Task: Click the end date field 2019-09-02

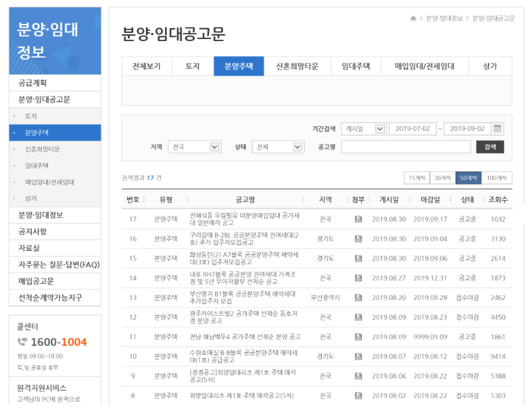Action: pyautogui.click(x=467, y=129)
